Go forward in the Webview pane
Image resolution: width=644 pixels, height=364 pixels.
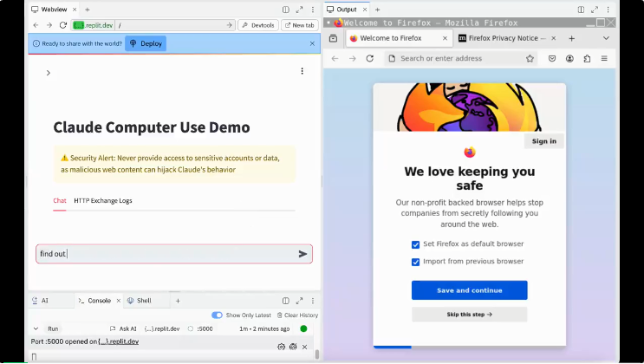click(x=49, y=25)
